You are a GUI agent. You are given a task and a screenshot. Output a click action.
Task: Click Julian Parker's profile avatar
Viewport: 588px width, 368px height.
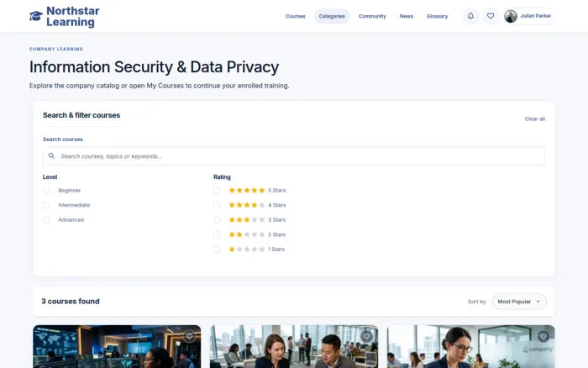coord(511,16)
